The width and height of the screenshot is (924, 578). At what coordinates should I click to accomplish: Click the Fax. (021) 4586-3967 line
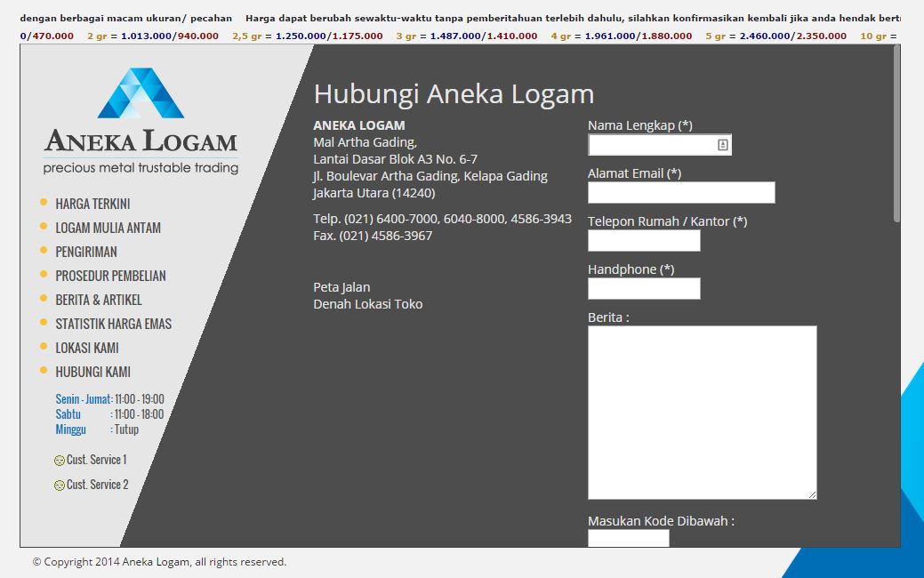pyautogui.click(x=373, y=236)
